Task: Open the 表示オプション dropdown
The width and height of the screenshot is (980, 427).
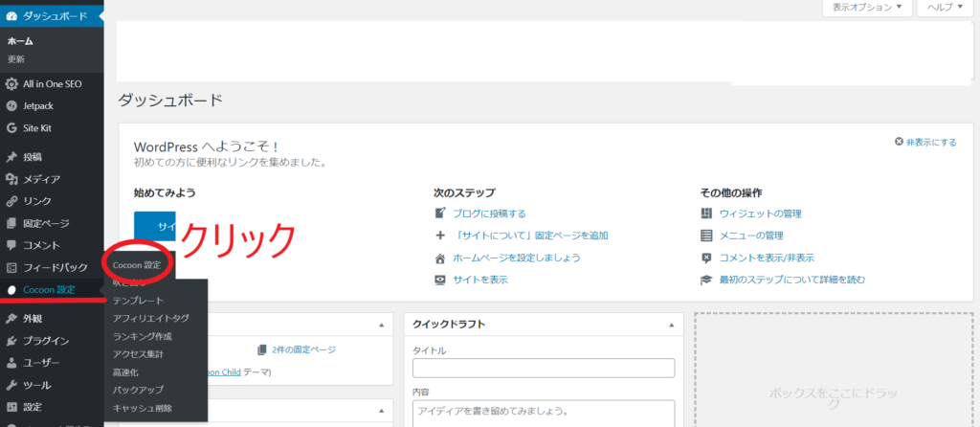Action: 867,8
